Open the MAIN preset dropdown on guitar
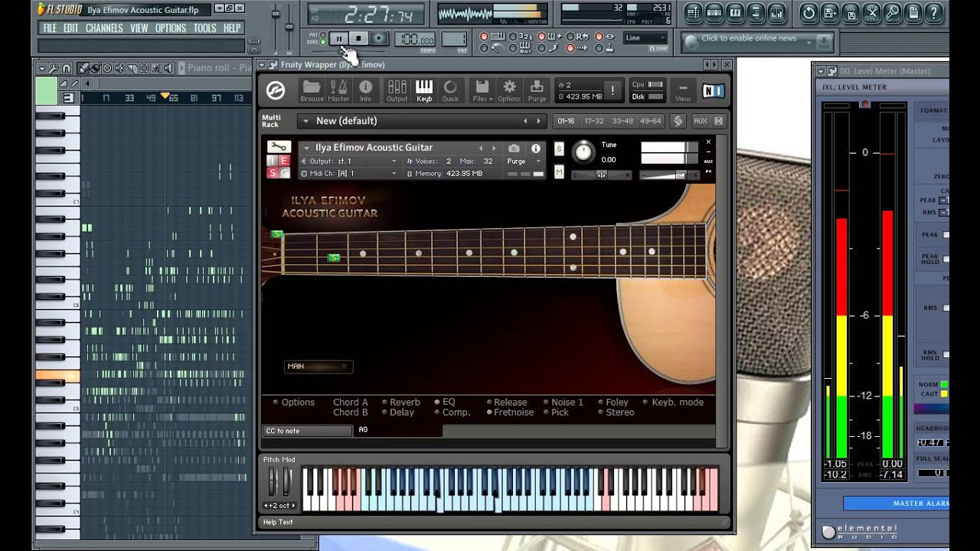 [x=318, y=367]
